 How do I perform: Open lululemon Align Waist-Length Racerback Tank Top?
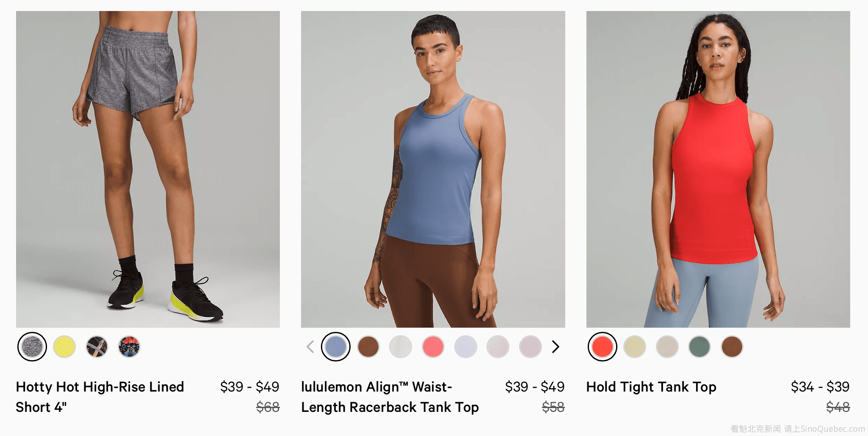[390, 397]
